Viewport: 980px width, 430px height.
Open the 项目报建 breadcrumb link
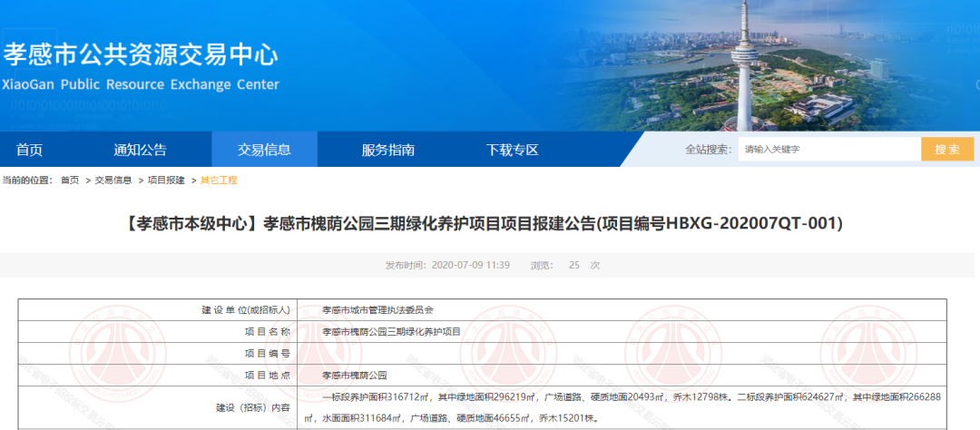pos(166,181)
